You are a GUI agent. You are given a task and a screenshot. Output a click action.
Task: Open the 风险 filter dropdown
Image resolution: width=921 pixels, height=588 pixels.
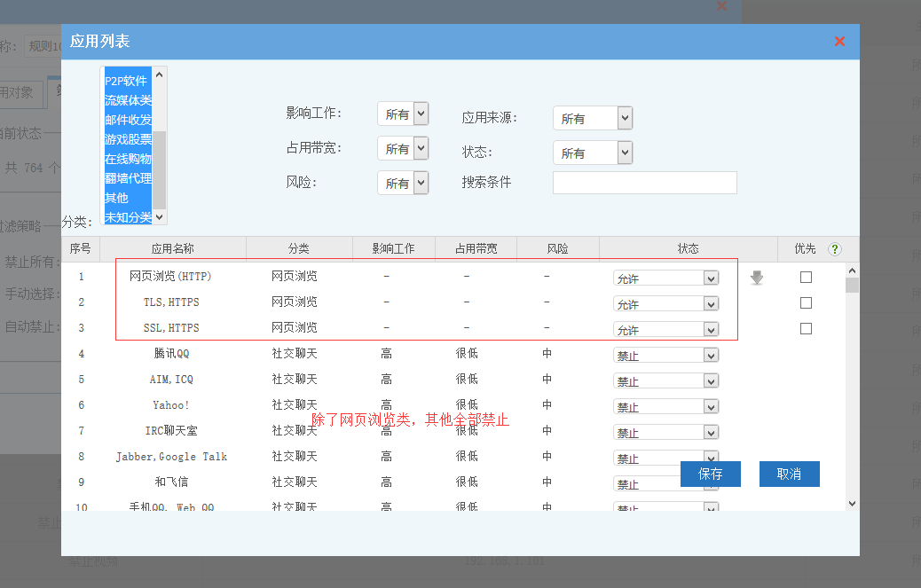[403, 183]
